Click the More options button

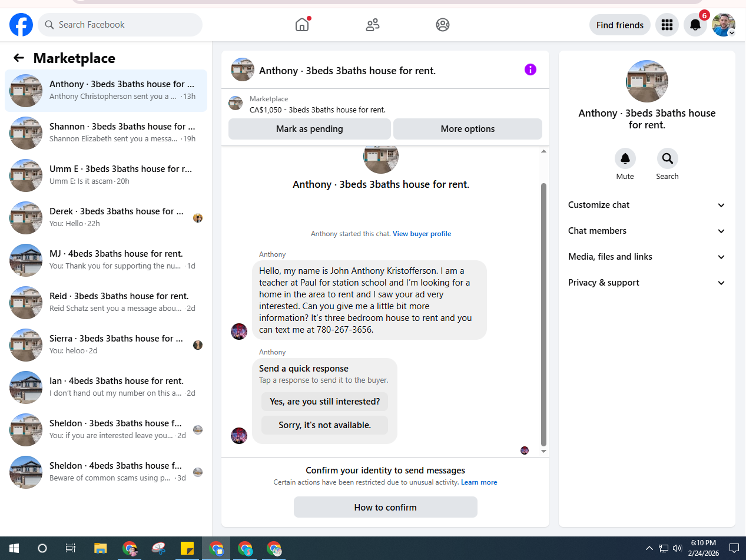coord(468,129)
